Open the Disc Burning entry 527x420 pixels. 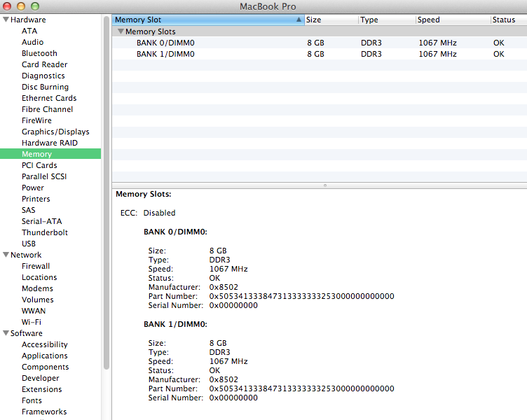[x=45, y=87]
